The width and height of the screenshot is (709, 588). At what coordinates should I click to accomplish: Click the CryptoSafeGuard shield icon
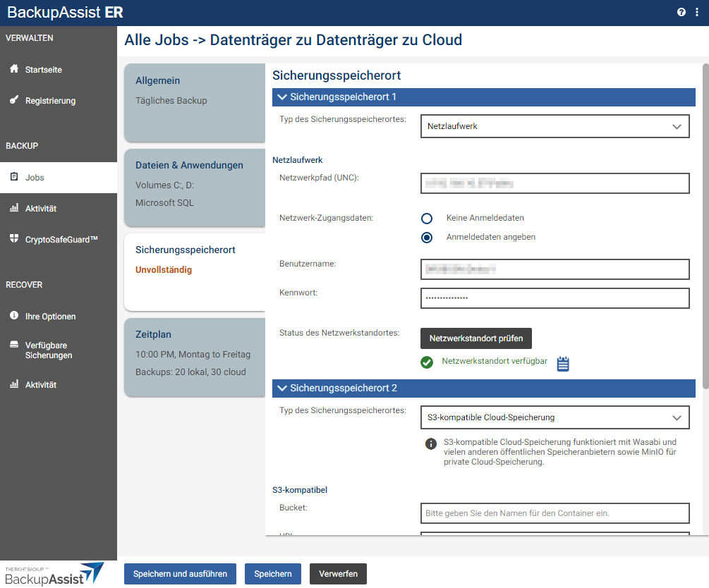14,239
